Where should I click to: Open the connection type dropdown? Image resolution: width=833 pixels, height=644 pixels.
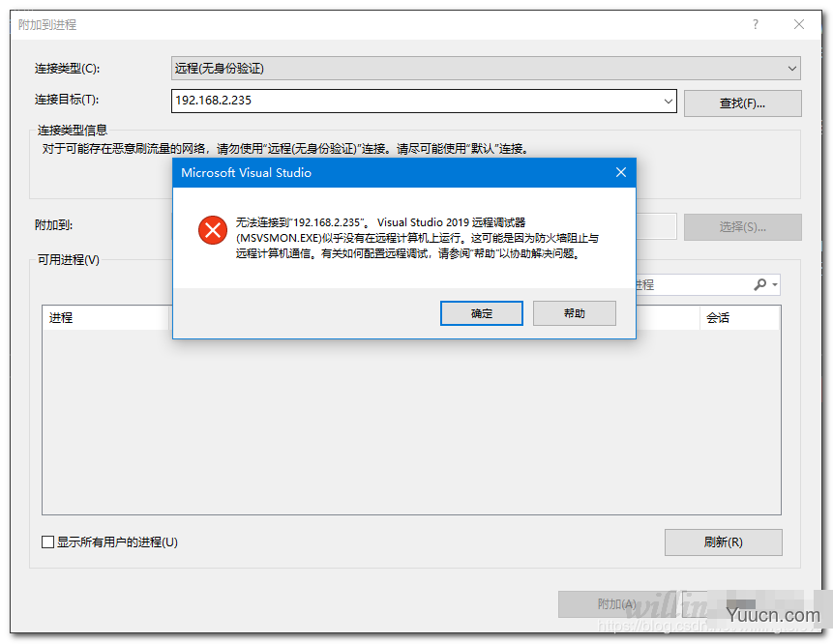486,69
